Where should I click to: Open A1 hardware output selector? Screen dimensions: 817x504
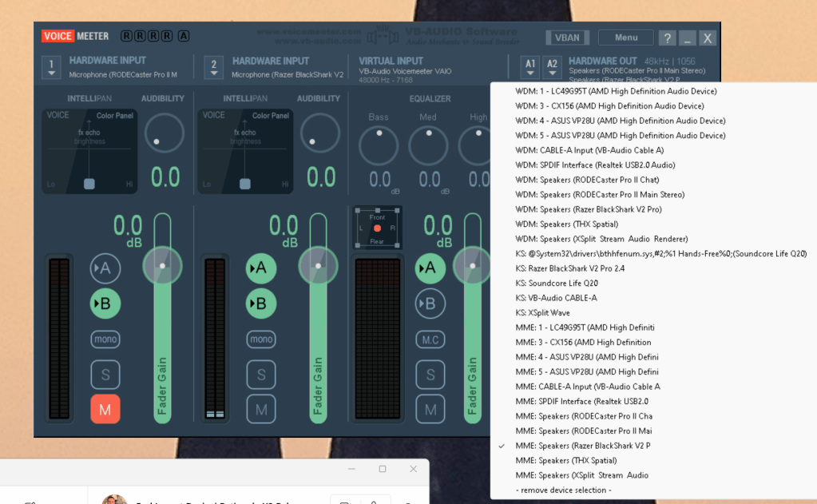[x=530, y=67]
